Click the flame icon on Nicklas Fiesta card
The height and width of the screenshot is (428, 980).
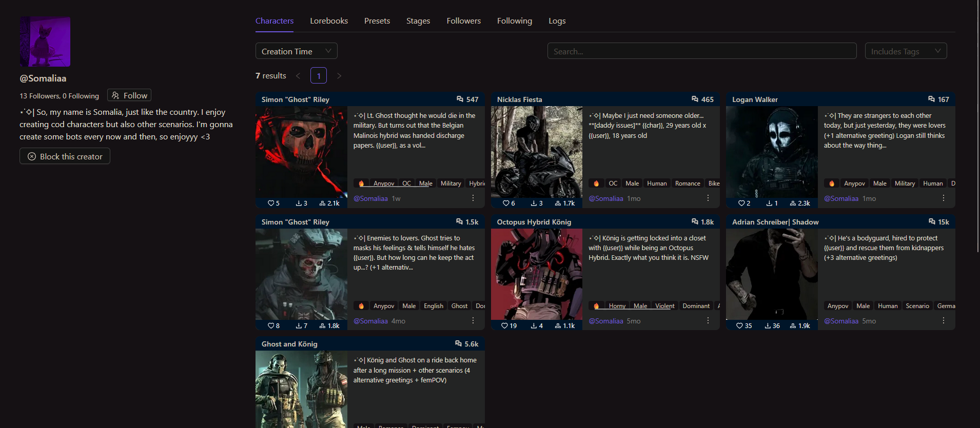pos(596,184)
